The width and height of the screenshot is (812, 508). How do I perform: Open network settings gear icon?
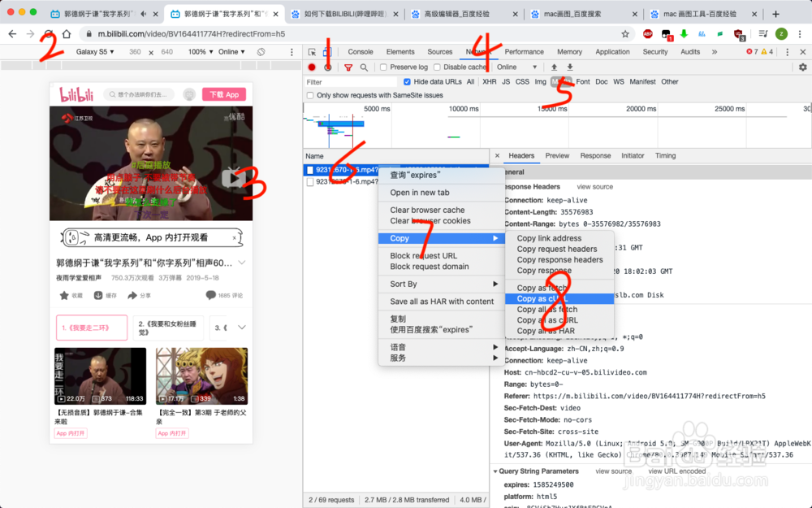coord(803,67)
